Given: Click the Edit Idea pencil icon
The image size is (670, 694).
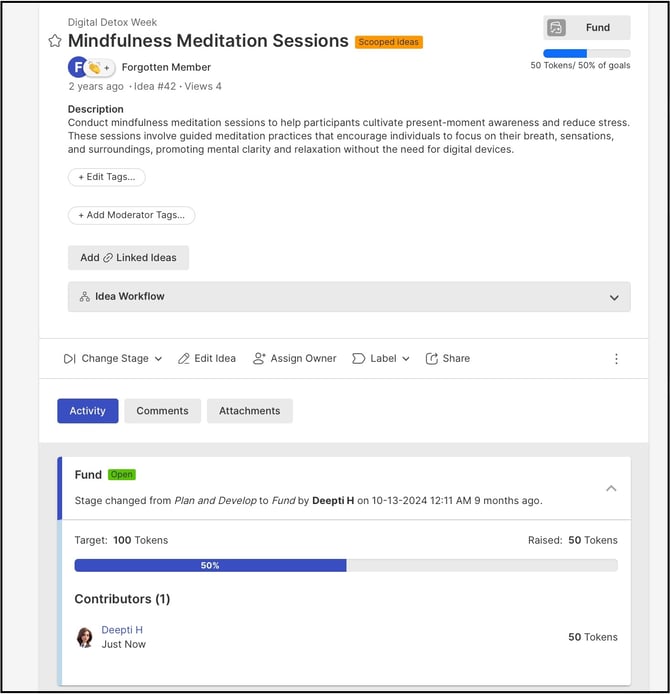Looking at the screenshot, I should pyautogui.click(x=184, y=358).
